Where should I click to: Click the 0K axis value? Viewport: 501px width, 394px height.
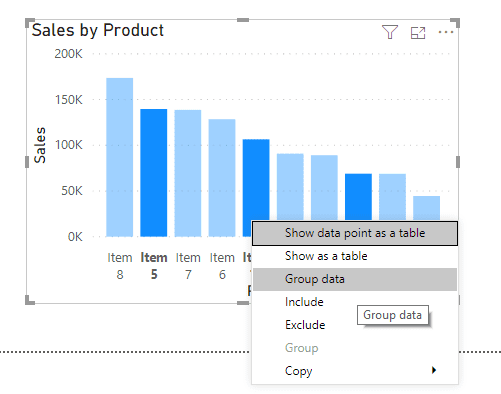coord(75,237)
